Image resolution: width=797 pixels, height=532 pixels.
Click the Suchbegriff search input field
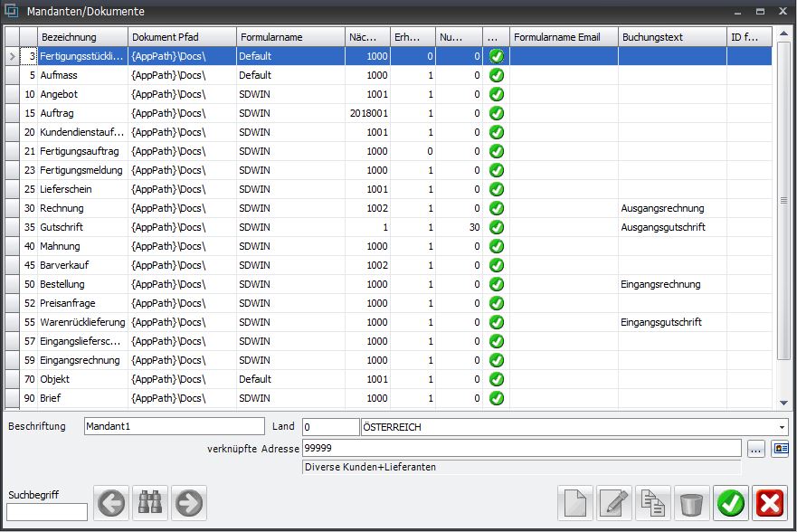click(x=47, y=512)
